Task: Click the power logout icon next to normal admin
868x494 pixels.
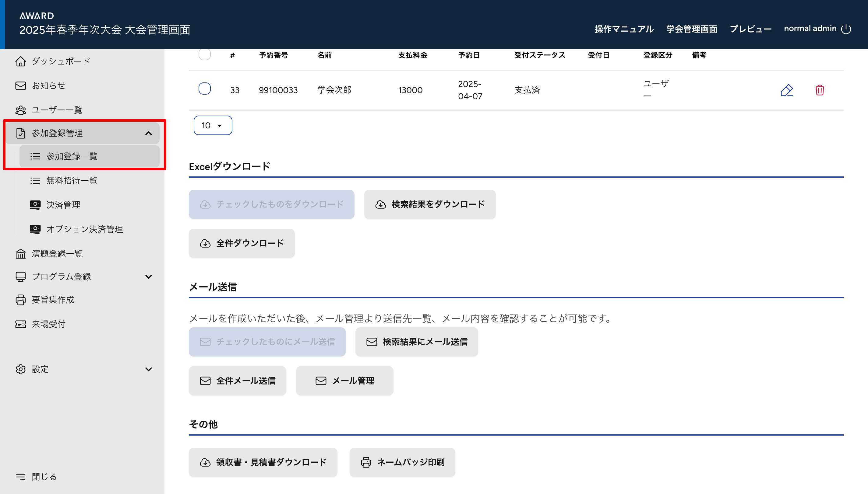Action: click(846, 29)
